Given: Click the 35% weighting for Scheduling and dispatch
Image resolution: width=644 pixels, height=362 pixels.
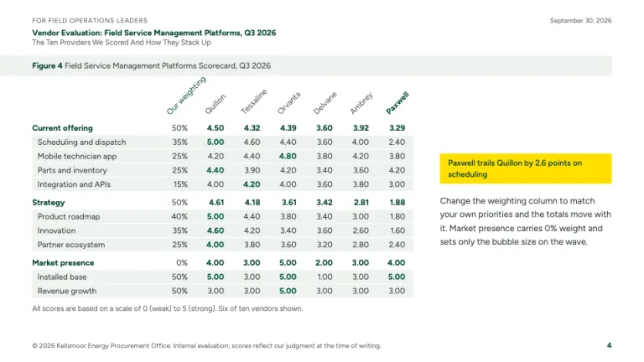Looking at the screenshot, I should click(180, 142).
